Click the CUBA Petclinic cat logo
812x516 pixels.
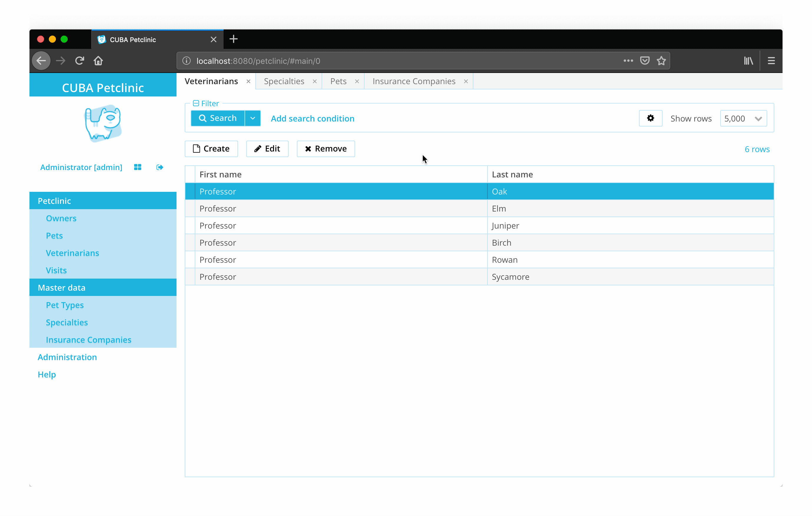(x=103, y=124)
